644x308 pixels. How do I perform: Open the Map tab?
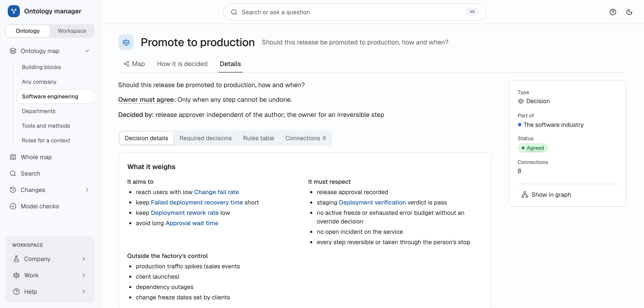(x=135, y=64)
